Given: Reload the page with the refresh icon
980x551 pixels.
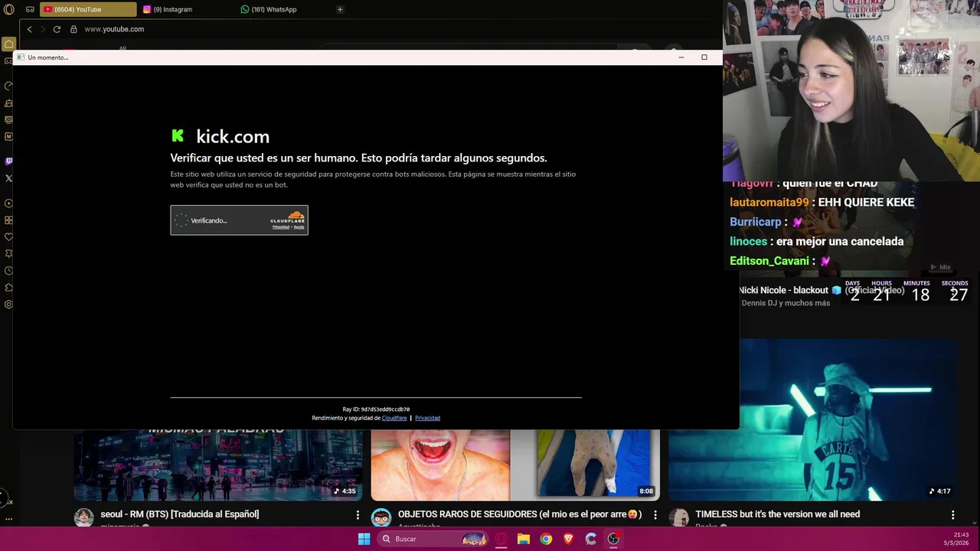Looking at the screenshot, I should [x=57, y=29].
